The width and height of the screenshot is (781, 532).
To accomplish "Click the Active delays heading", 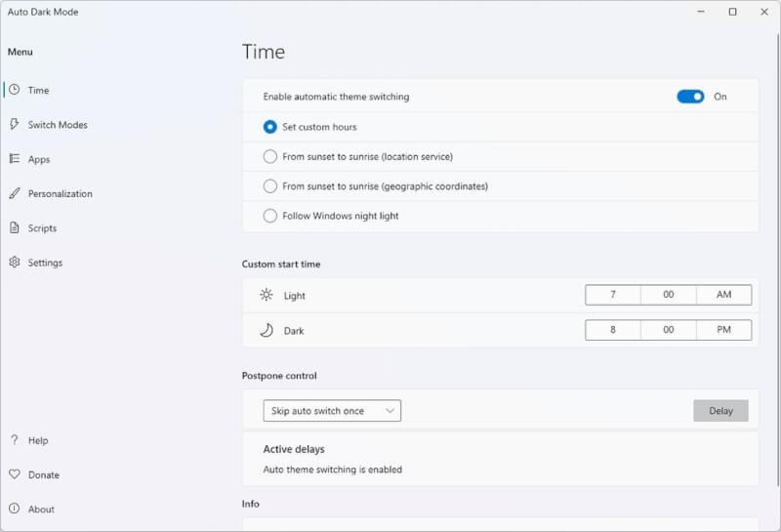I will (294, 449).
